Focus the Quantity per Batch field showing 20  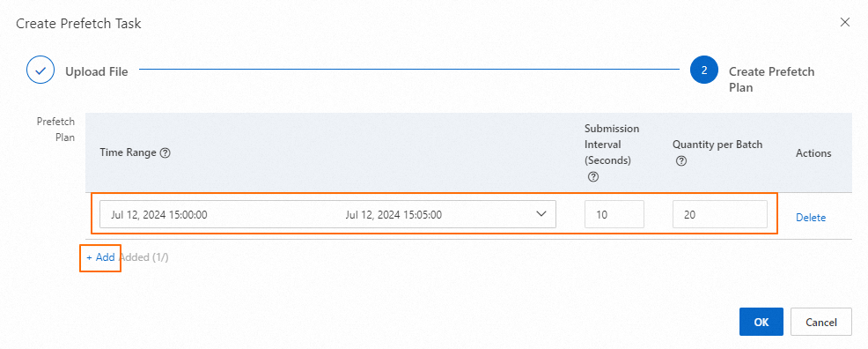pos(720,214)
